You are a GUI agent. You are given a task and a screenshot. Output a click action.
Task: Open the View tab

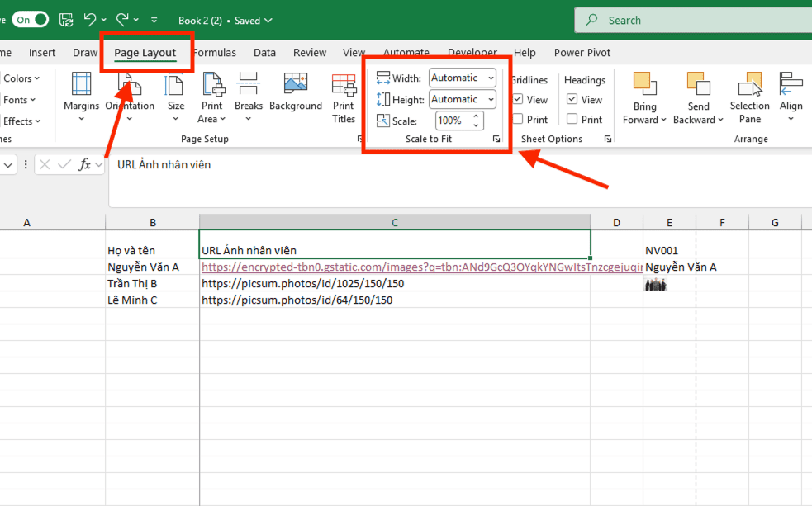[x=354, y=53]
